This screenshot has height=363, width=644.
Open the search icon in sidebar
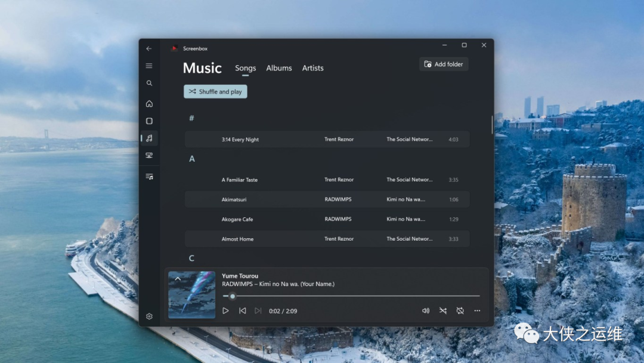[149, 83]
